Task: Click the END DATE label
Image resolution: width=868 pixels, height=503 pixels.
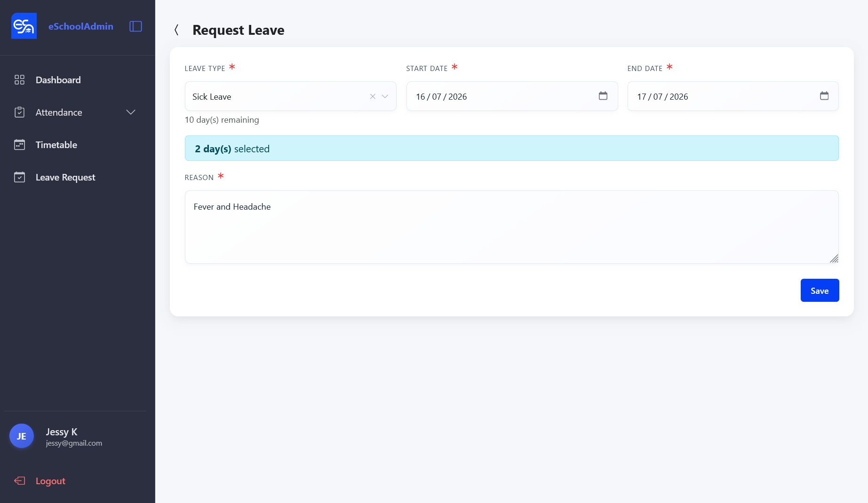Action: [x=645, y=69]
